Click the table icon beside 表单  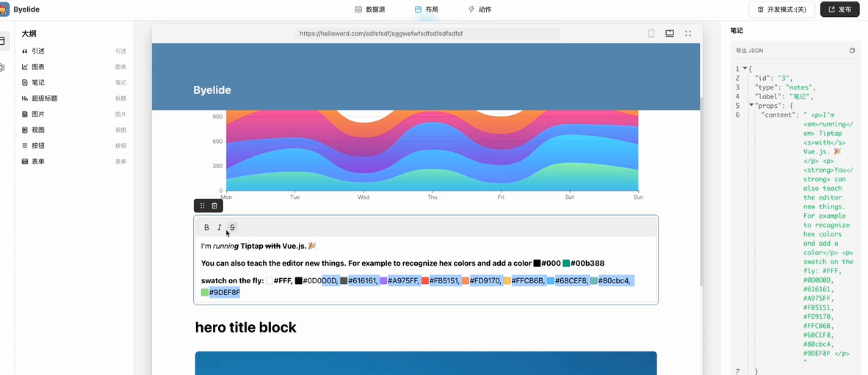click(x=24, y=161)
